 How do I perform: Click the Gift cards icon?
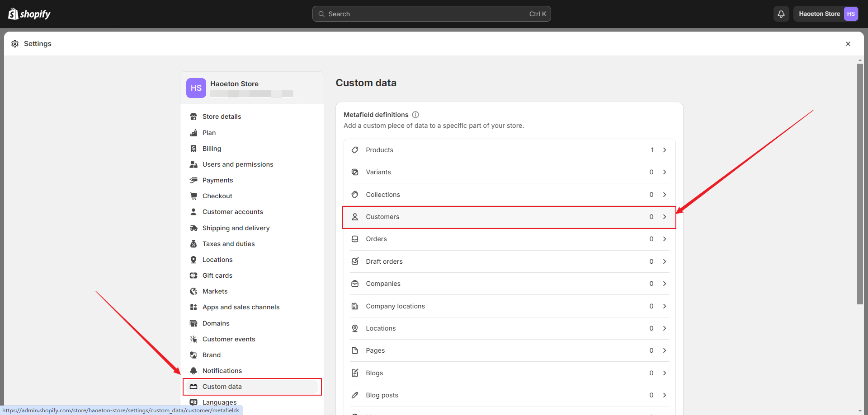pyautogui.click(x=193, y=275)
